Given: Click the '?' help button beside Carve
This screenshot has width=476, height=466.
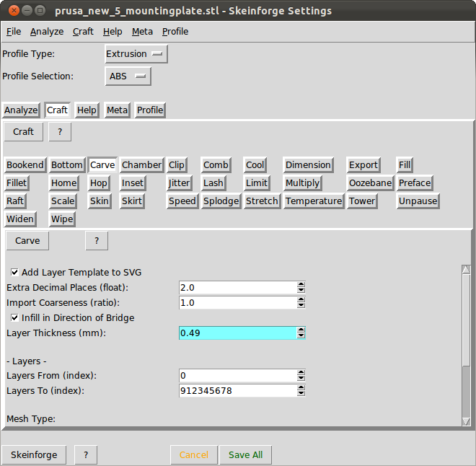Looking at the screenshot, I should [x=97, y=240].
